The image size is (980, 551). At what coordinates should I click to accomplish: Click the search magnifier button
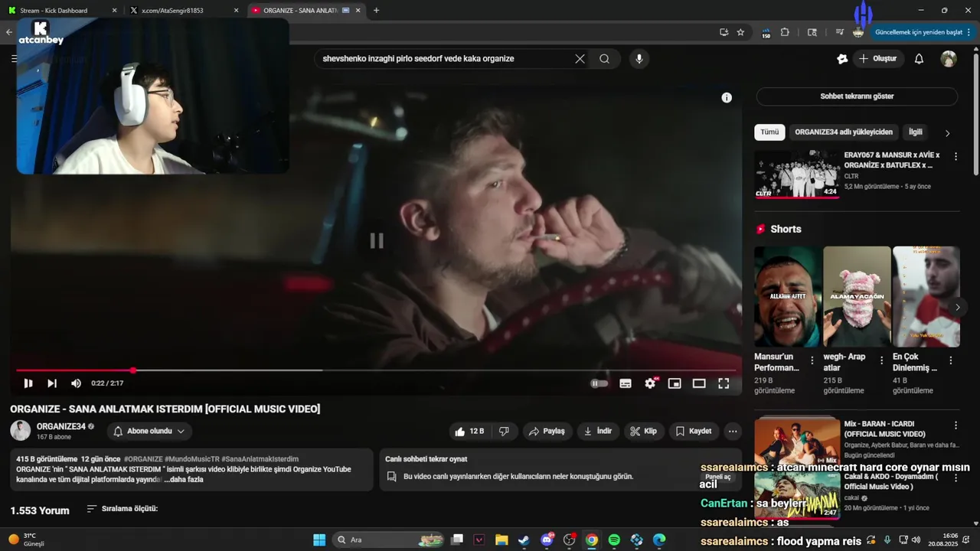pos(604,59)
